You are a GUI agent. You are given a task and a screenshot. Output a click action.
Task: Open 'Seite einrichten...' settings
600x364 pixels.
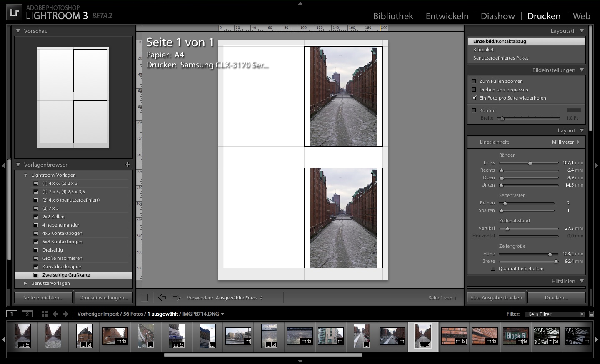[43, 297]
